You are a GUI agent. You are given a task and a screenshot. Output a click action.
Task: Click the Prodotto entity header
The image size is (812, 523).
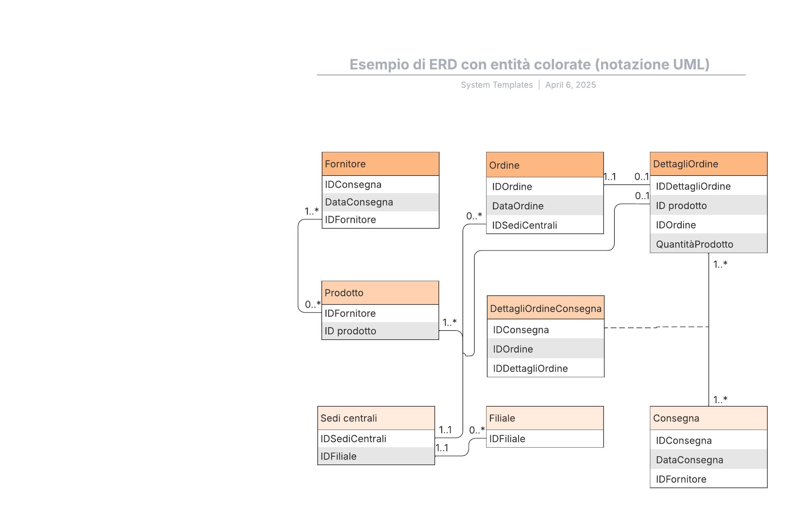click(x=380, y=292)
